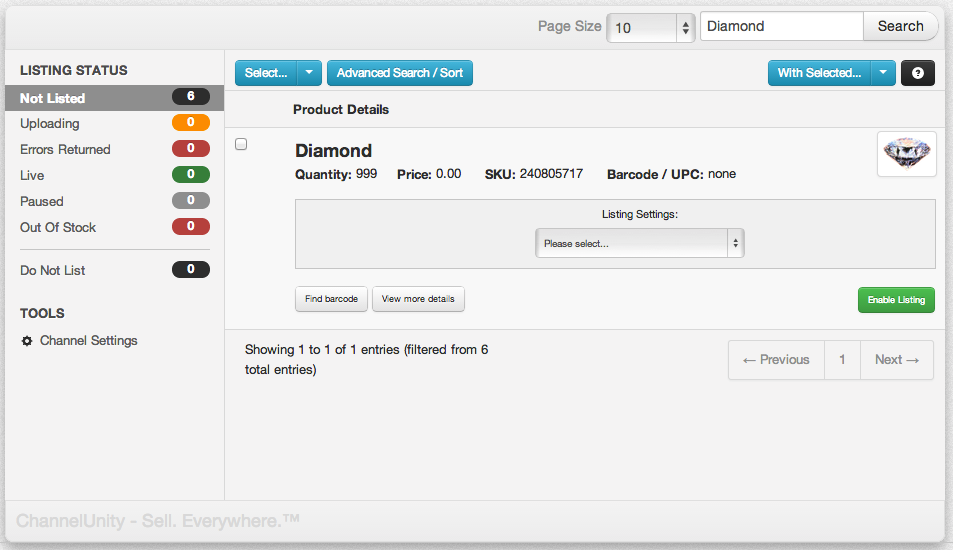Go to page 1
This screenshot has height=550, width=953.
click(842, 360)
